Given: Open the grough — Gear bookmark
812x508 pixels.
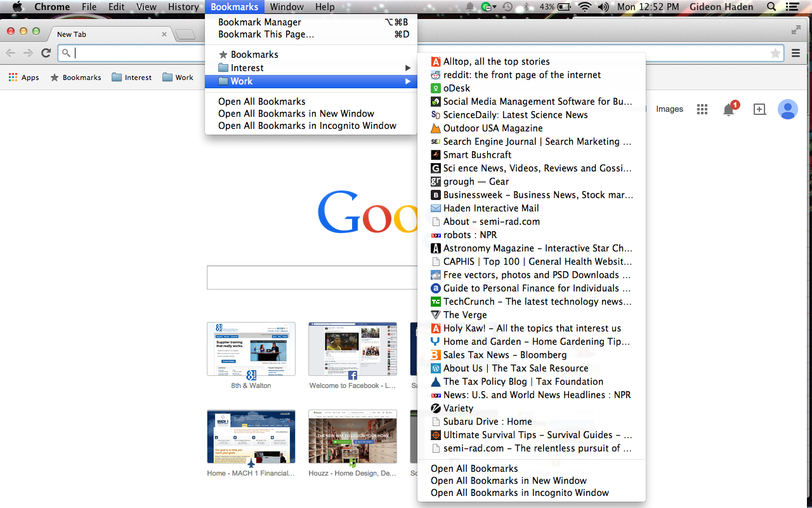Looking at the screenshot, I should point(532,182).
